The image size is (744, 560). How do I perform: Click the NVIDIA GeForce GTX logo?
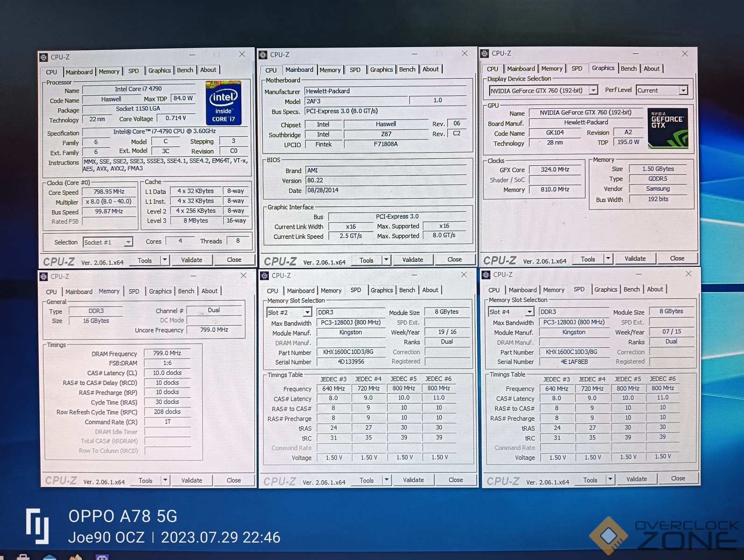[667, 128]
